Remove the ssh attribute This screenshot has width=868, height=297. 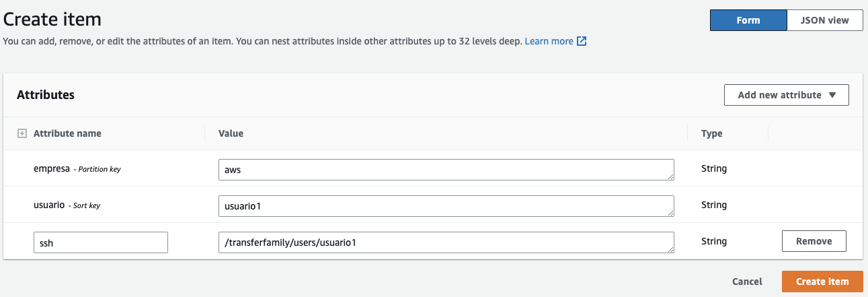[x=814, y=241]
